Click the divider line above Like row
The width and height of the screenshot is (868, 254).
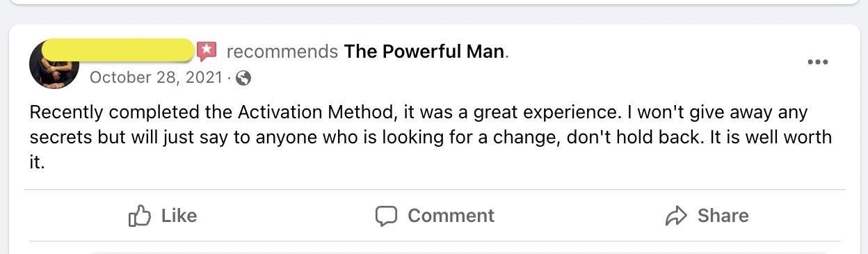(435, 189)
